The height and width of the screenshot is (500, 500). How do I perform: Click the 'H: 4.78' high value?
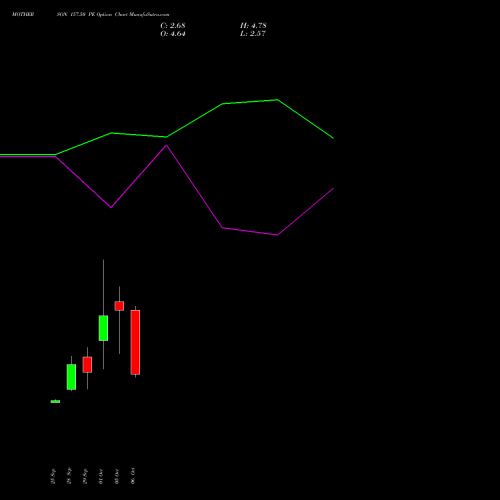pyautogui.click(x=253, y=25)
